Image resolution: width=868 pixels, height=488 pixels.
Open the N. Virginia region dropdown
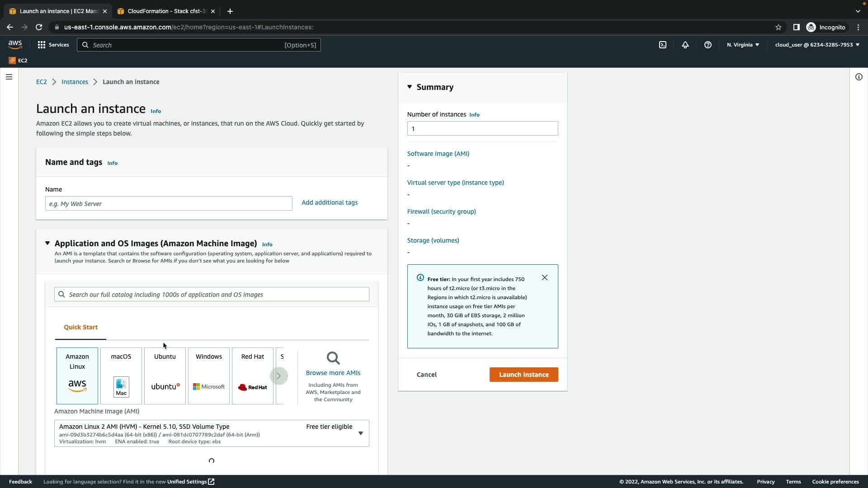click(x=743, y=45)
